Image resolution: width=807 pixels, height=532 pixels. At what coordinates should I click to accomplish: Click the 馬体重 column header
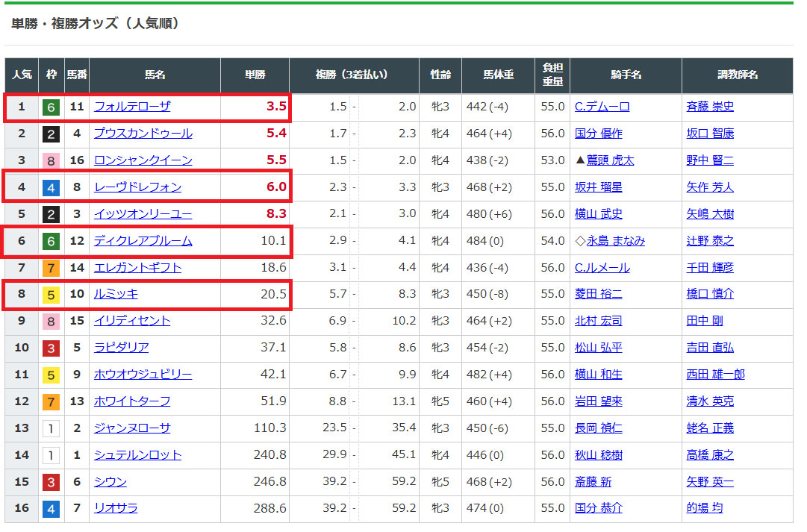pyautogui.click(x=498, y=75)
